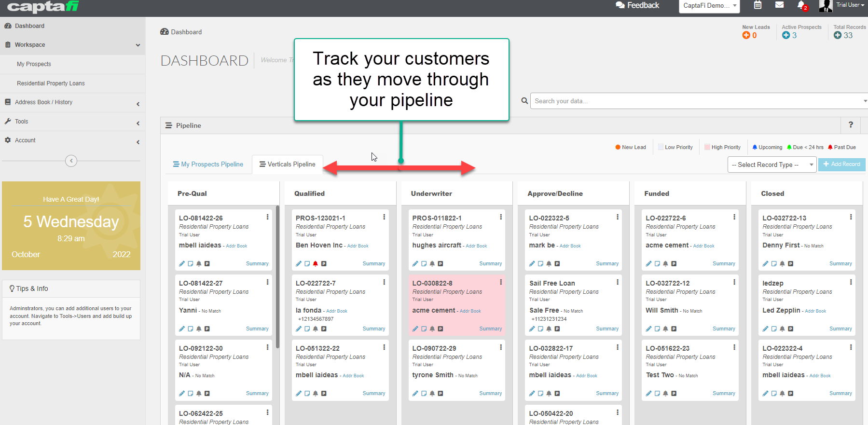Click the P icon on LO-030822-8 card
Image resolution: width=868 pixels, height=425 pixels.
click(x=441, y=329)
